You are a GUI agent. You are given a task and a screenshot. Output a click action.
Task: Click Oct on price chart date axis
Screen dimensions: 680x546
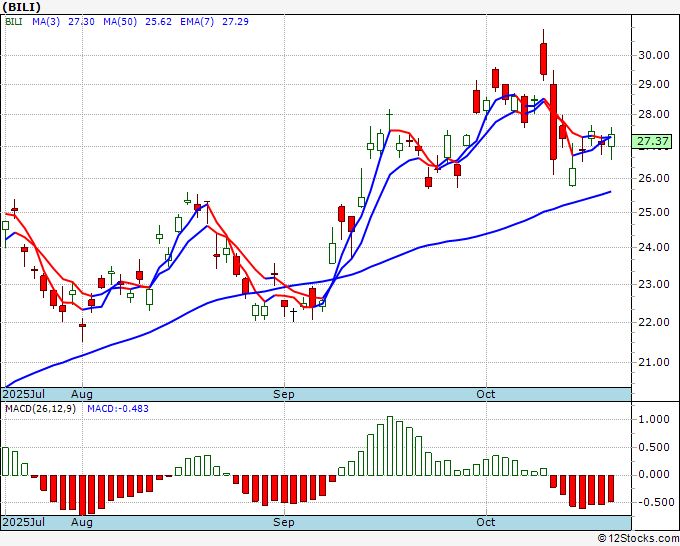485,394
